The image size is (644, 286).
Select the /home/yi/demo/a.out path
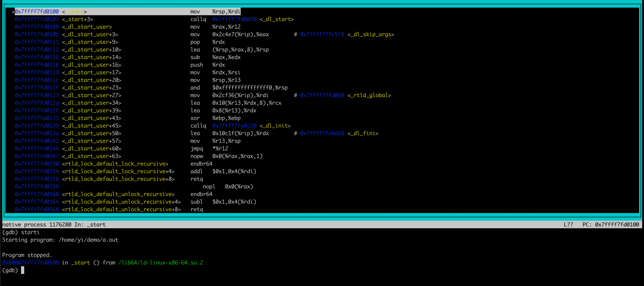[88, 240]
